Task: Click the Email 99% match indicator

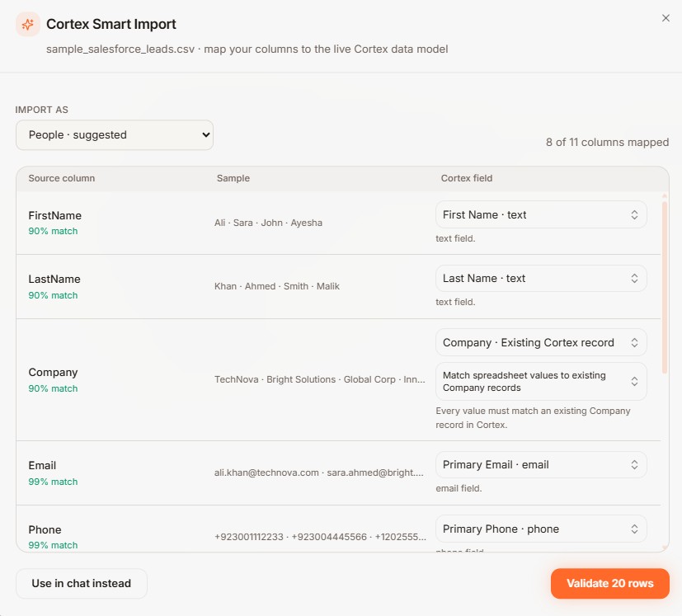Action: [x=53, y=482]
